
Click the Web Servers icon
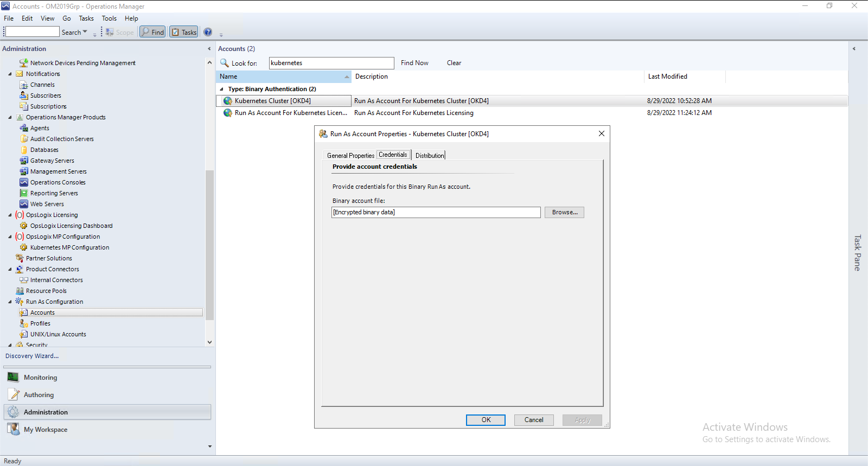[x=24, y=204]
